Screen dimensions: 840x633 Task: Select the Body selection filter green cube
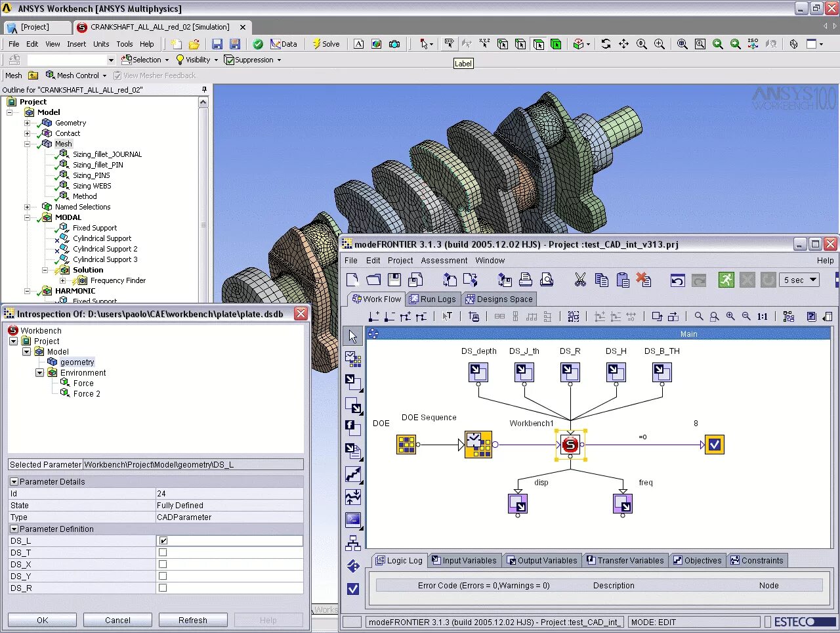click(x=556, y=44)
